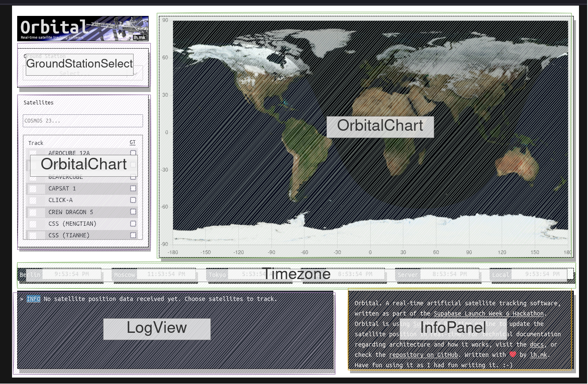Select the CSS (TIANHE) satellite name
This screenshot has height=384, width=588.
point(69,235)
